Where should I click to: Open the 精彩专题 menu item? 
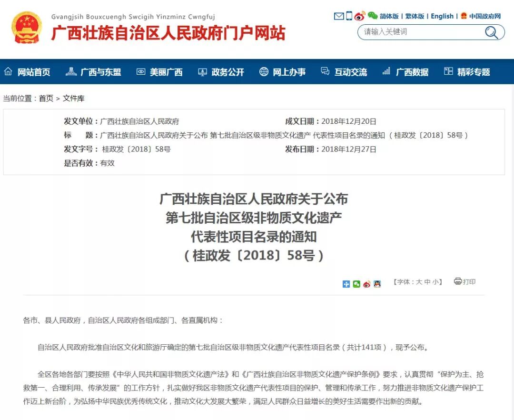coord(472,71)
